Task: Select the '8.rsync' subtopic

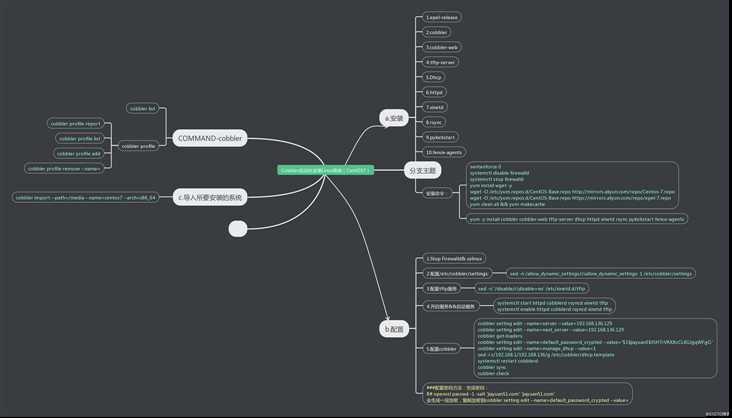Action: point(434,122)
